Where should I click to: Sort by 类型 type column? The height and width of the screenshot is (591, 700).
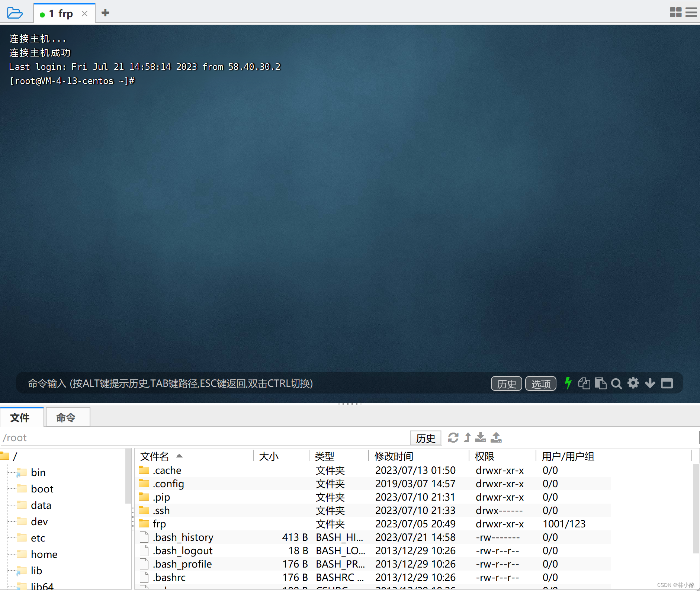coord(339,456)
